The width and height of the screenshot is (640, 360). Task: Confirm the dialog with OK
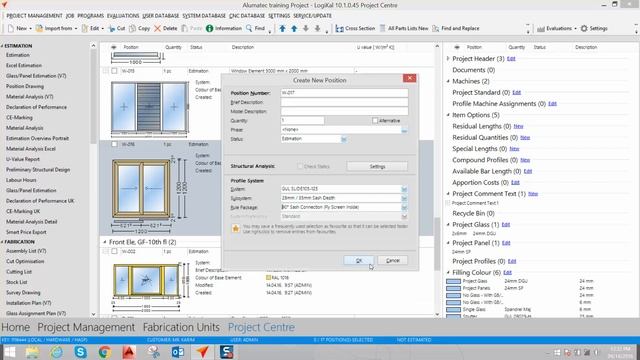(x=359, y=260)
